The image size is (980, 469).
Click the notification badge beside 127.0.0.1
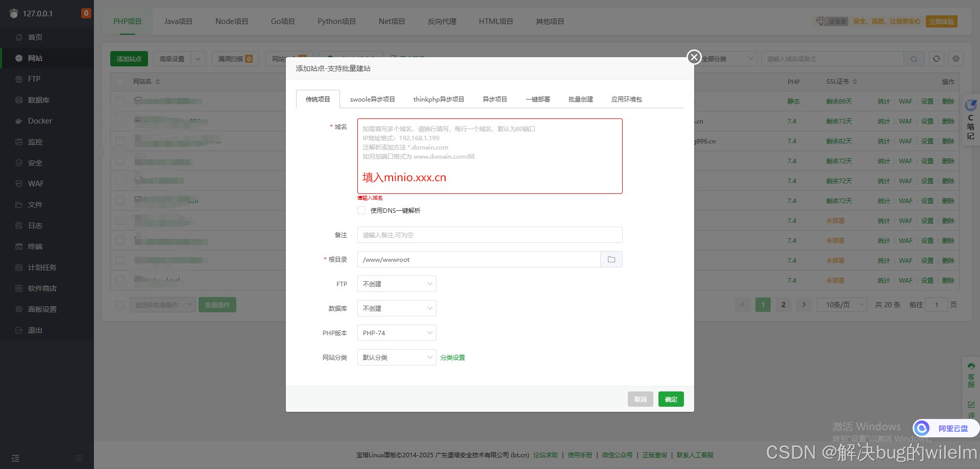[86, 13]
